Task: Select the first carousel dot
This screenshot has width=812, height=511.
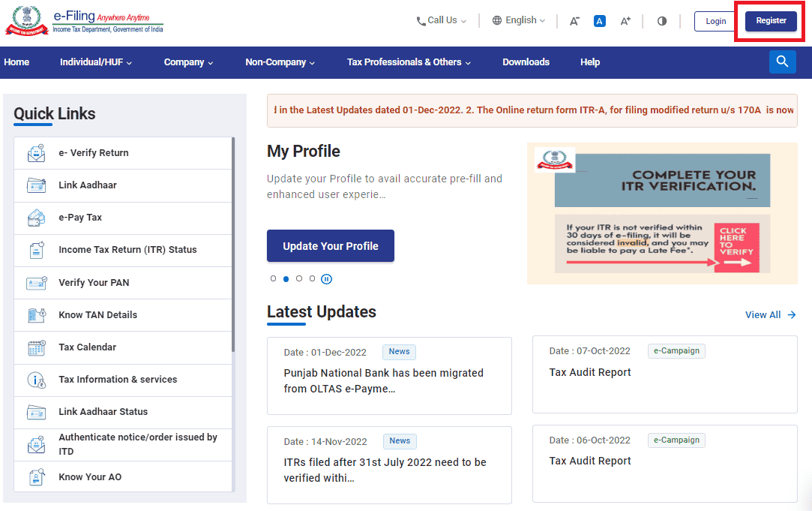Action: 273,279
